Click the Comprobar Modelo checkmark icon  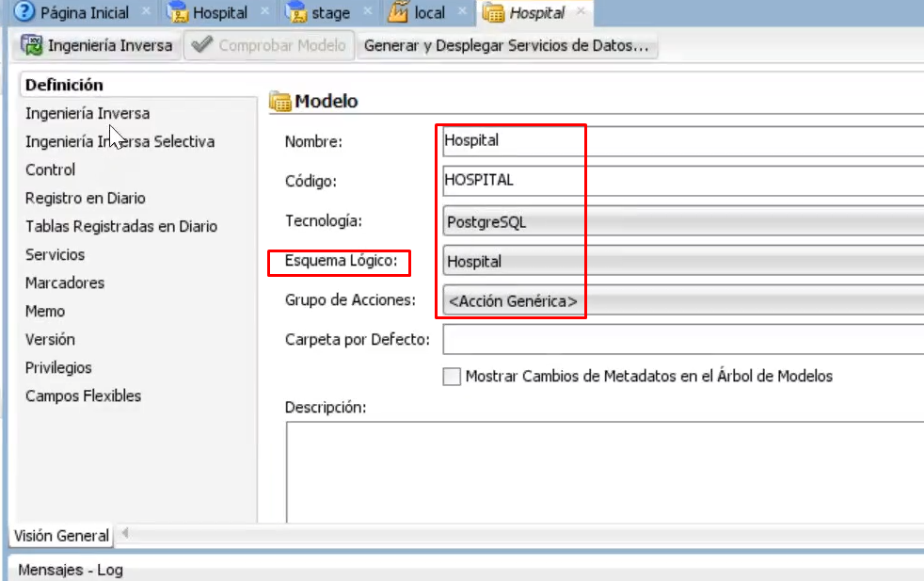click(x=202, y=44)
